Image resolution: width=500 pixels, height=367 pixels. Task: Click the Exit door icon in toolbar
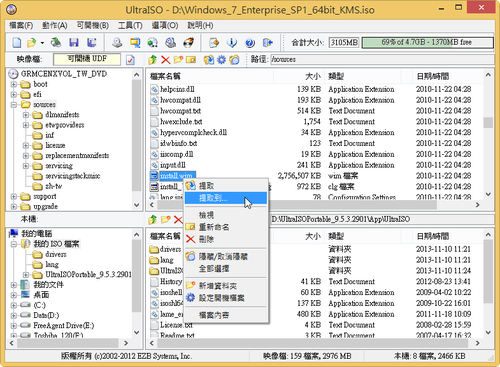point(268,42)
